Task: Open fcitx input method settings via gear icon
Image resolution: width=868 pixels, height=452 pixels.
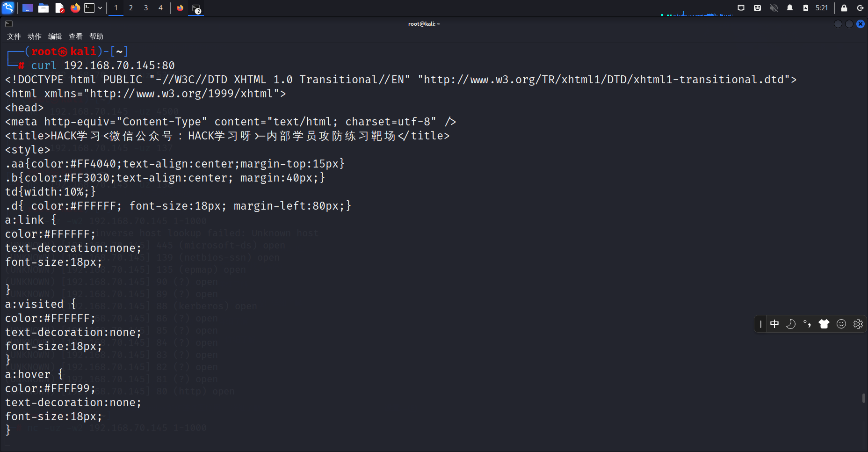Action: (858, 324)
